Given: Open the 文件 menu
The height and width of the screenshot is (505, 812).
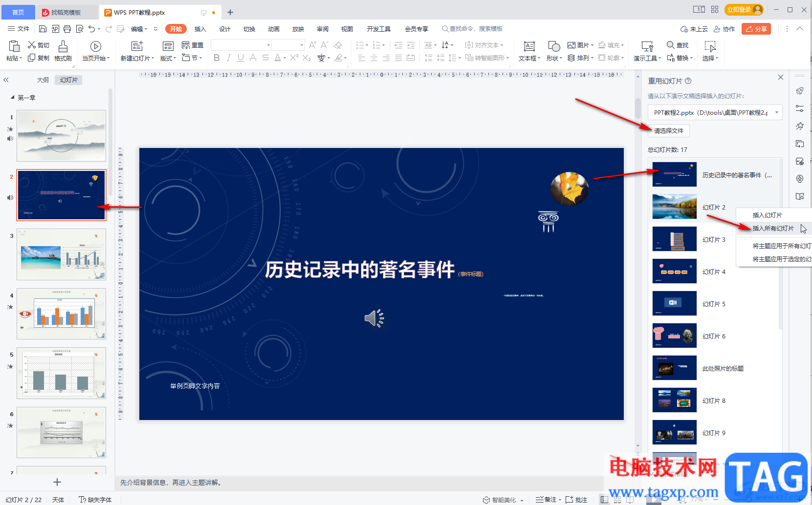Looking at the screenshot, I should pos(19,29).
